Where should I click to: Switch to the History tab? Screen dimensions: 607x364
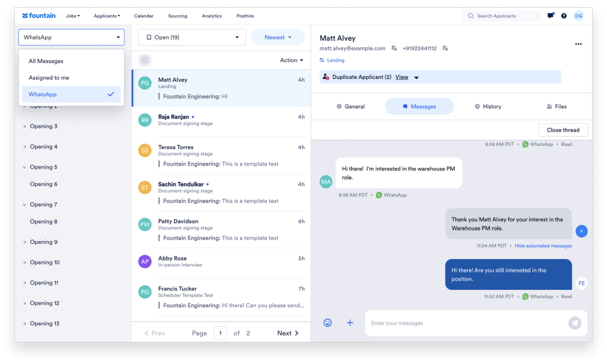[x=488, y=106]
